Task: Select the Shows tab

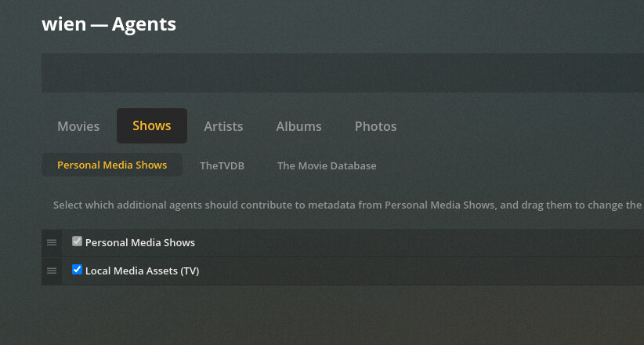Action: point(152,125)
